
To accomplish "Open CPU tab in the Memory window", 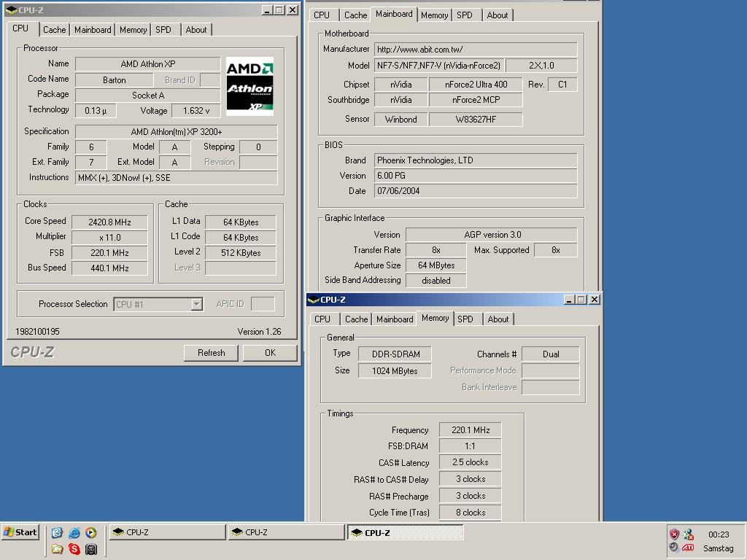I will click(322, 319).
